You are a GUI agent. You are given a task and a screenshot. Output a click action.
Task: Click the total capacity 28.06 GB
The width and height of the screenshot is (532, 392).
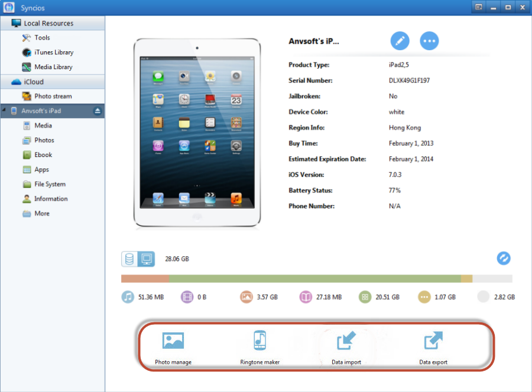[x=177, y=259]
